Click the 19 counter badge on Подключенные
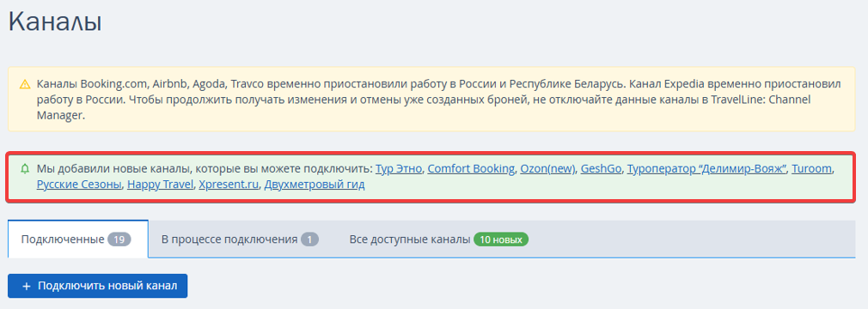868x309 pixels. [119, 239]
